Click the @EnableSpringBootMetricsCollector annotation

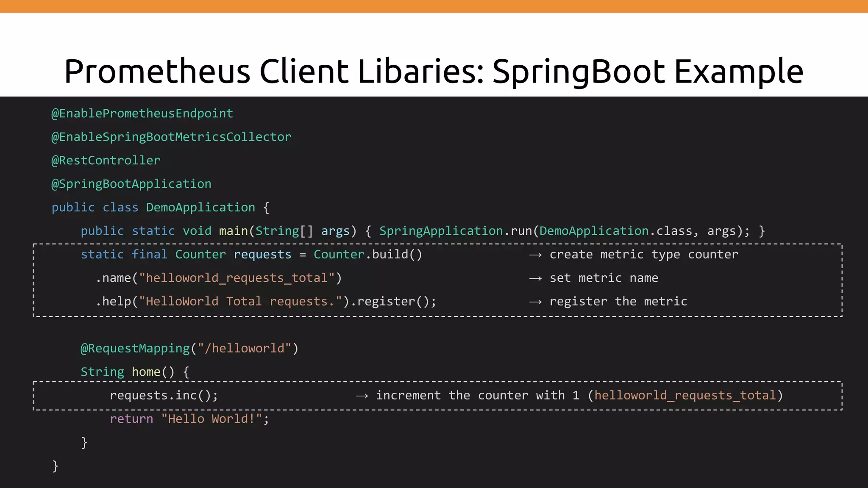coord(171,137)
